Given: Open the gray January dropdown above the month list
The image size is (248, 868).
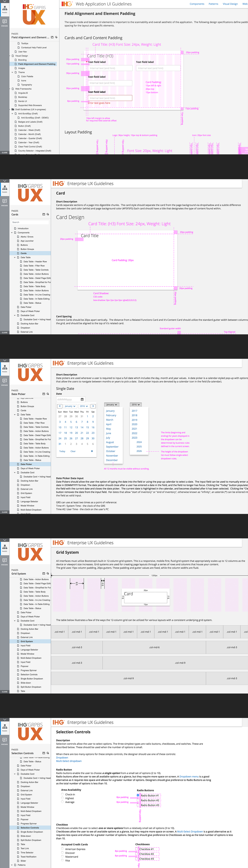Looking at the screenshot, I should pos(112,404).
